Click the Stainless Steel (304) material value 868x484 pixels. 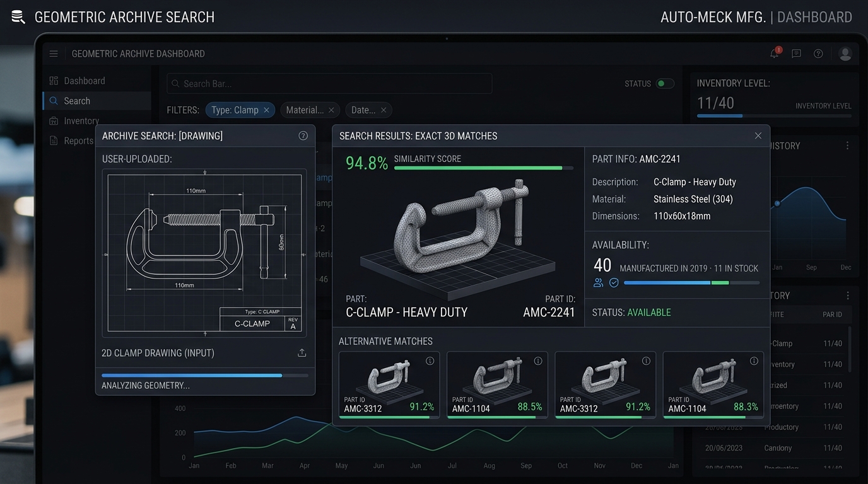693,199
